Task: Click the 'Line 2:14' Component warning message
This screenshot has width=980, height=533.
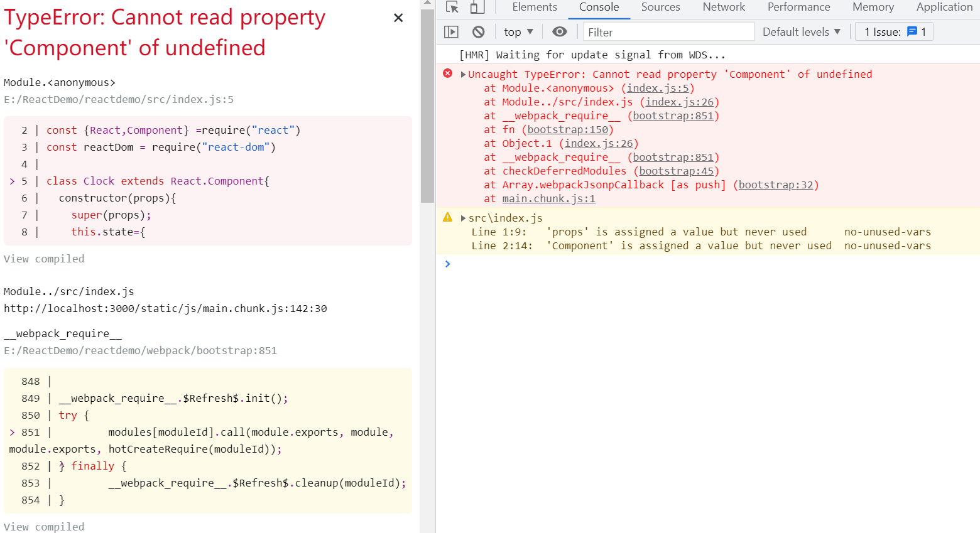Action: coord(701,246)
